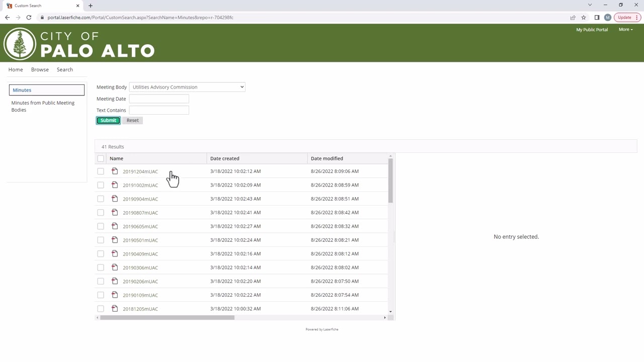Viewport: 644px width, 362px height.
Task: Open document 20190206mUAC
Action: [x=140, y=282]
